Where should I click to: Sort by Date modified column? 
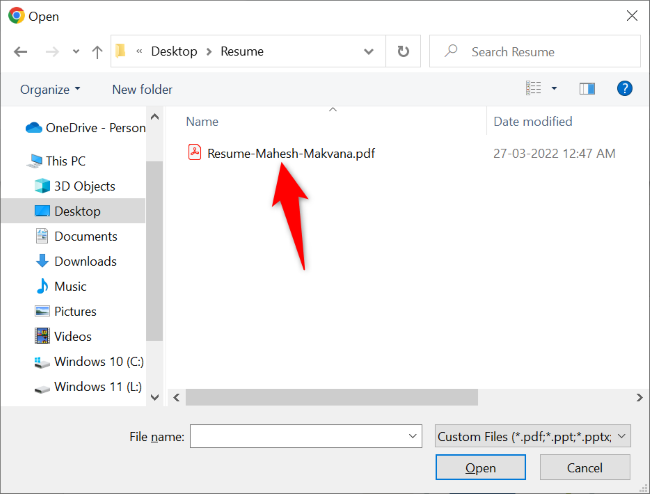click(533, 121)
